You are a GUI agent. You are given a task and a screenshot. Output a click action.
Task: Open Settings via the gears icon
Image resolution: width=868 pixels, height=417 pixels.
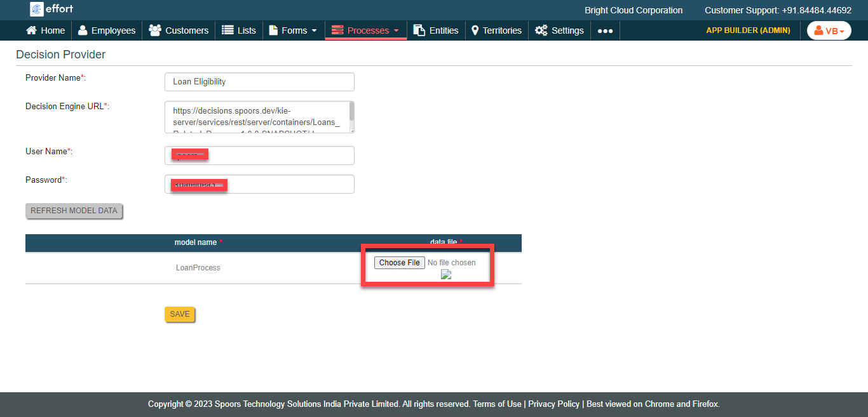[x=541, y=30]
